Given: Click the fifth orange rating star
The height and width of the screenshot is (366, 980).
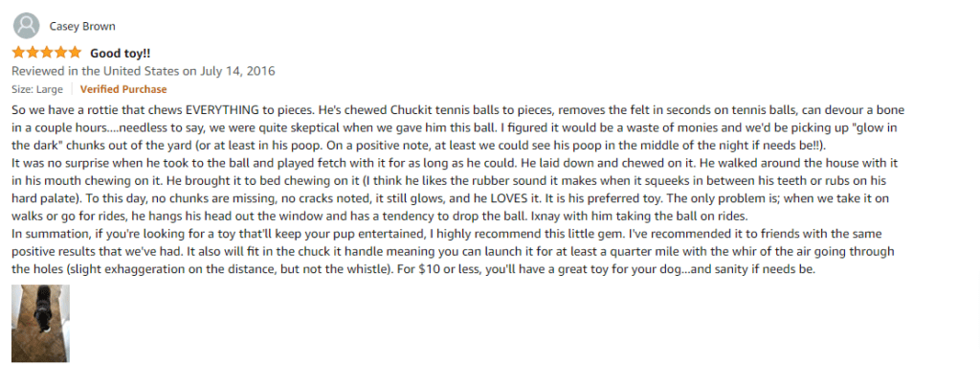Looking at the screenshot, I should point(75,52).
